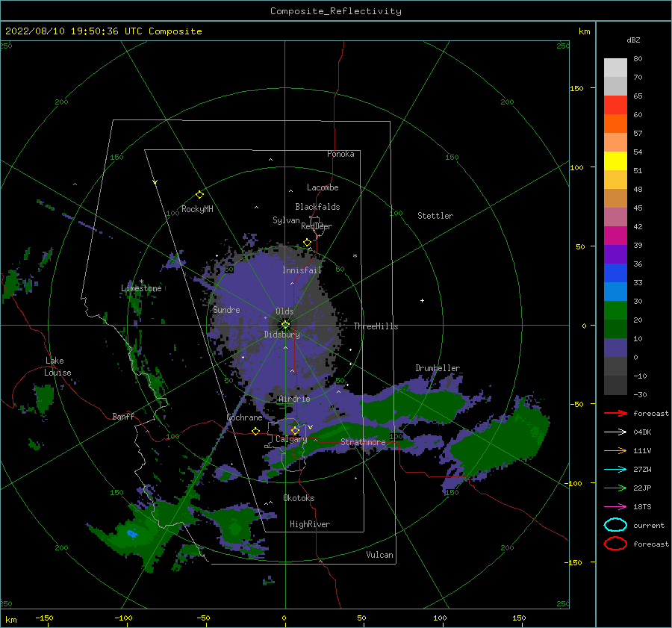
Task: Click the cyan 'current' ellipse legend icon
Action: tap(615, 525)
